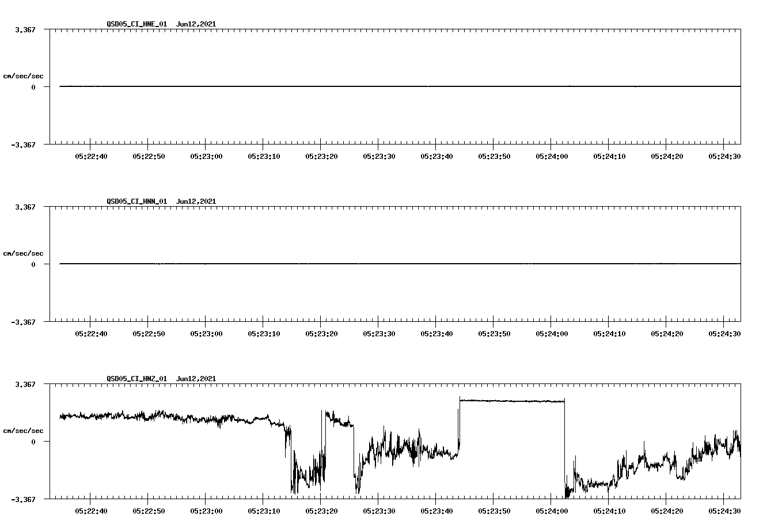Screen dimensions: 782x532
Task: Click the 05:22:40 time label on HNE plot
Action: pos(91,156)
